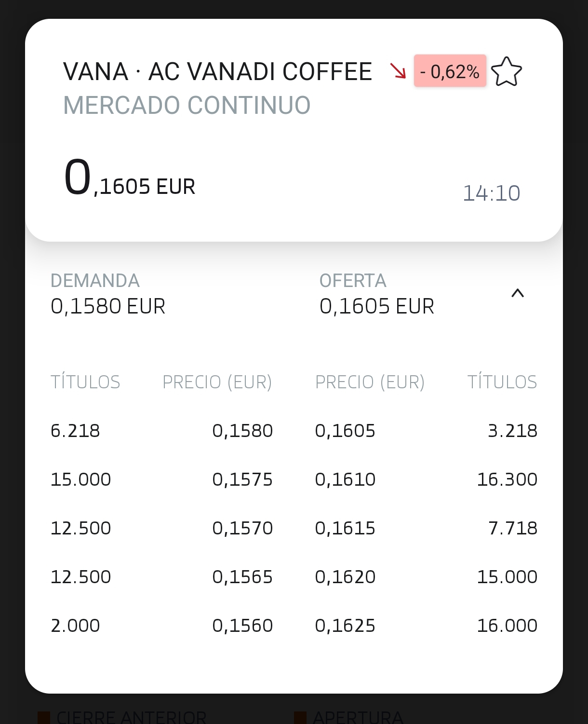This screenshot has height=724, width=588.
Task: Open the VANA · AC VANADI COFFEE title
Action: (x=217, y=71)
